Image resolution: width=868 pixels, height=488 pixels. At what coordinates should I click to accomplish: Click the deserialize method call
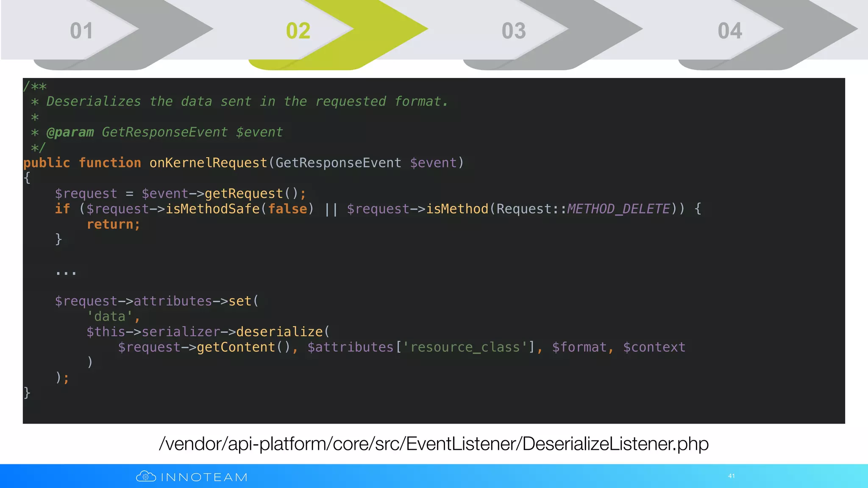pos(280,332)
